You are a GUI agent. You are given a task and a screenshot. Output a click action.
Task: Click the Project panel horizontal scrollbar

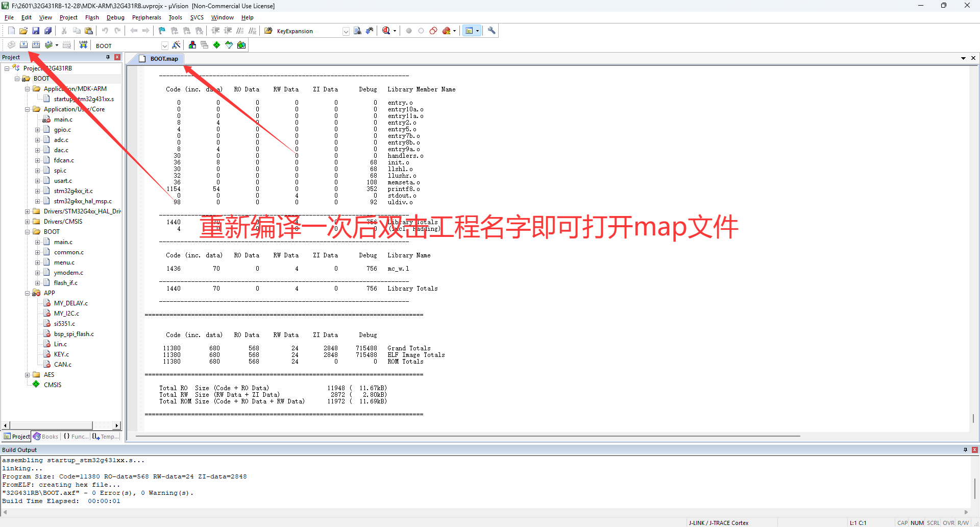click(x=51, y=425)
